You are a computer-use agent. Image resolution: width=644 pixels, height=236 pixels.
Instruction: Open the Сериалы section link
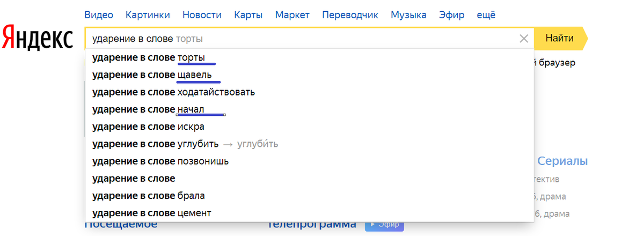(562, 161)
